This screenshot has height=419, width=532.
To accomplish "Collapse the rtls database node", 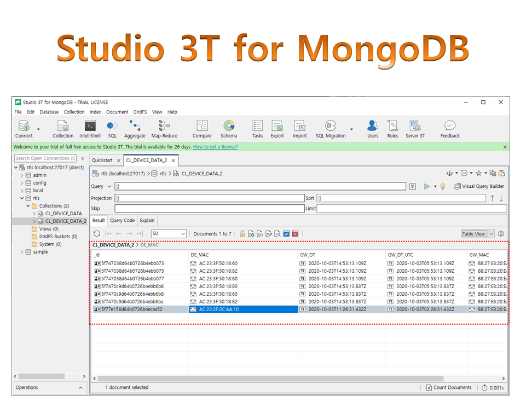I will pyautogui.click(x=22, y=198).
